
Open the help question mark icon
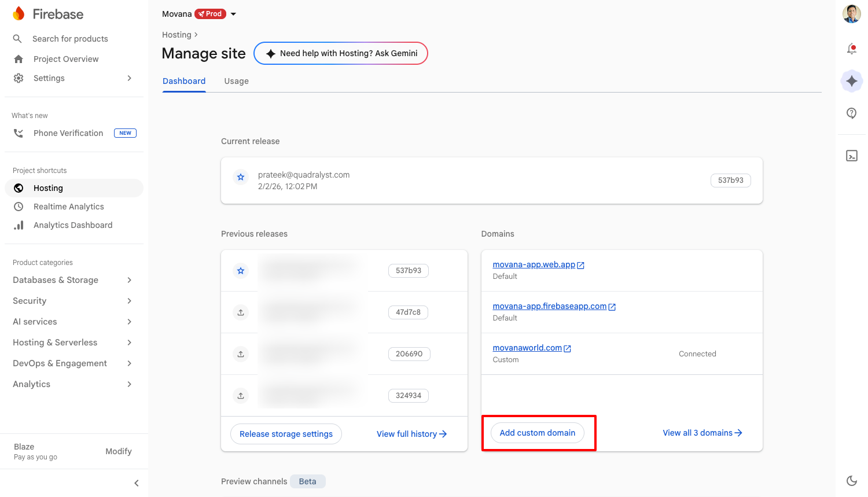pyautogui.click(x=851, y=113)
